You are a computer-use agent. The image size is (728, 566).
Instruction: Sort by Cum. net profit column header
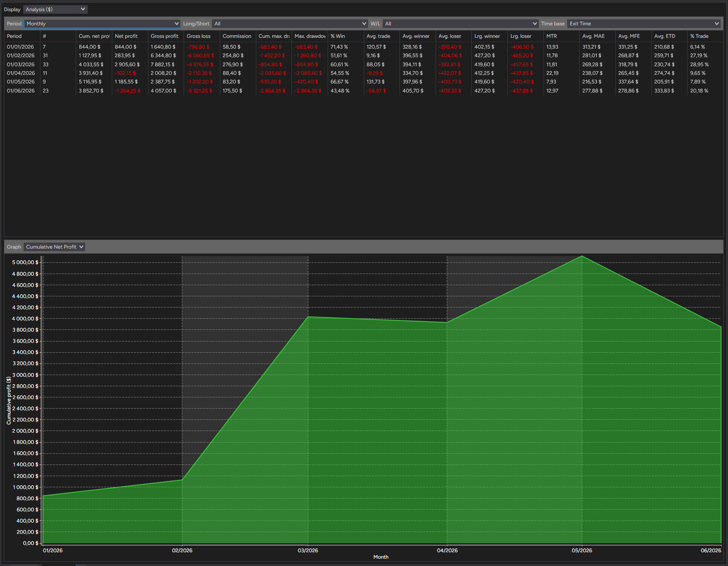pyautogui.click(x=94, y=36)
